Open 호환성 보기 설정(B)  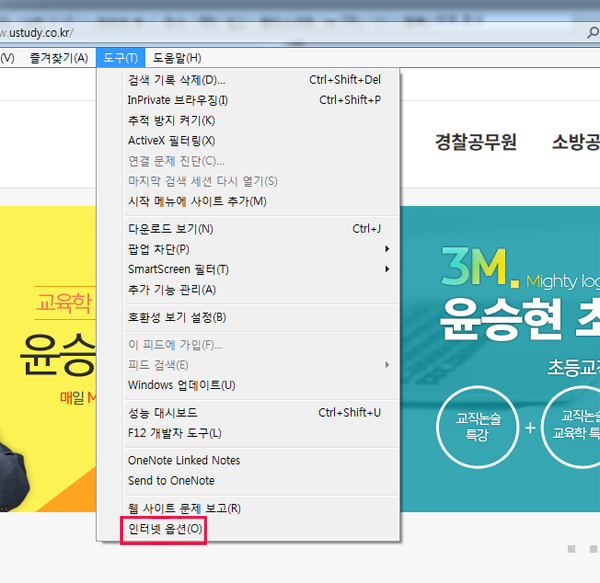177,318
